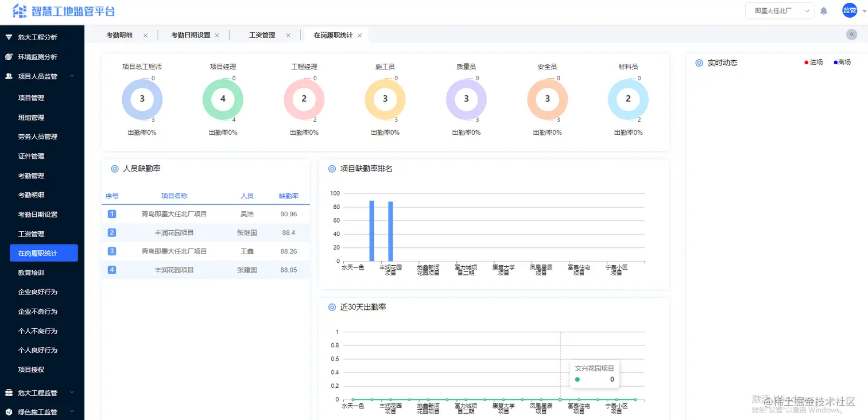Image resolution: width=868 pixels, height=420 pixels.
Task: Click the 智慧工地监管平台 logo icon
Action: [20, 10]
